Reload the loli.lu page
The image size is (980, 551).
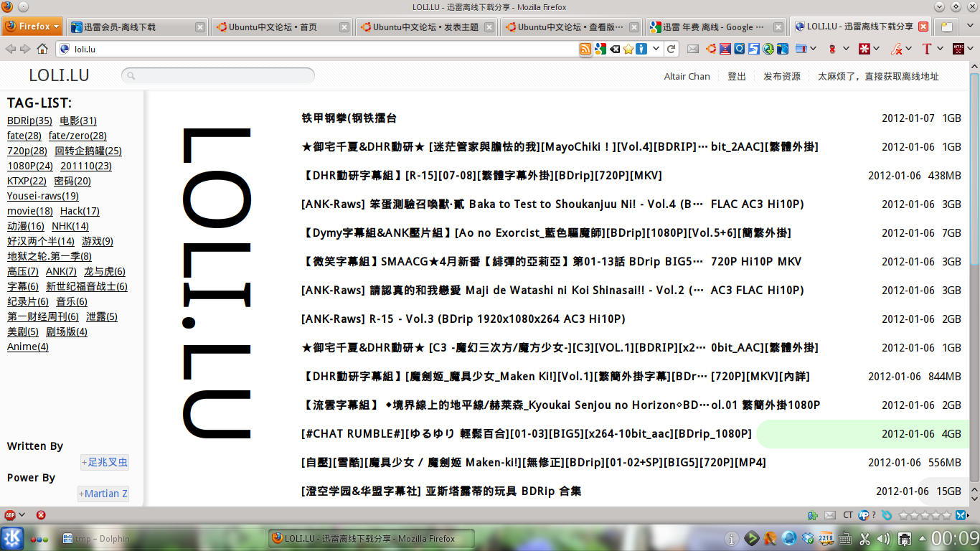pyautogui.click(x=671, y=49)
